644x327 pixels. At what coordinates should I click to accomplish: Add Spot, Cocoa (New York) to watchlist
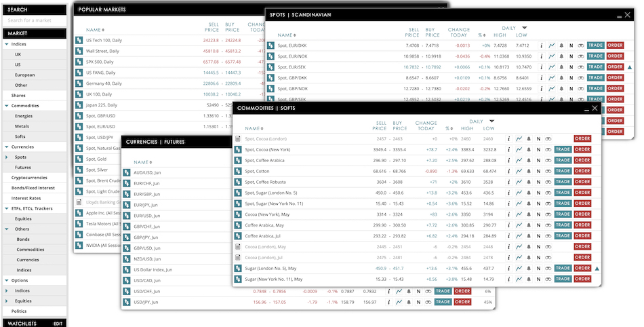click(548, 149)
